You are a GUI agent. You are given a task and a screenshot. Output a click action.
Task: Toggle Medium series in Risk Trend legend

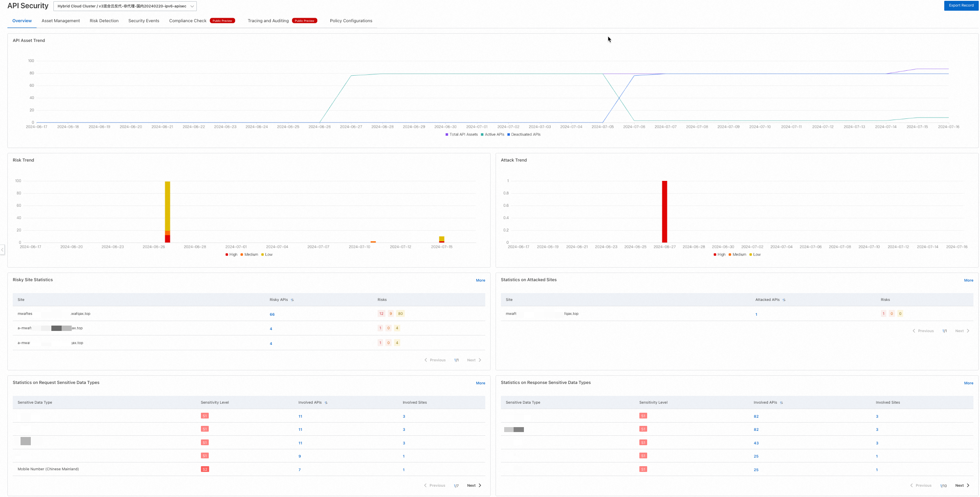click(x=249, y=254)
